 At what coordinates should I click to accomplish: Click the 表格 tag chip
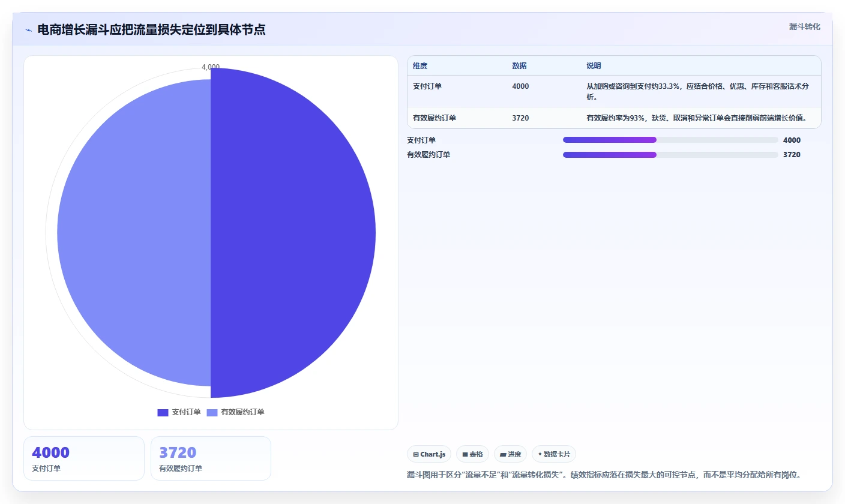click(473, 454)
